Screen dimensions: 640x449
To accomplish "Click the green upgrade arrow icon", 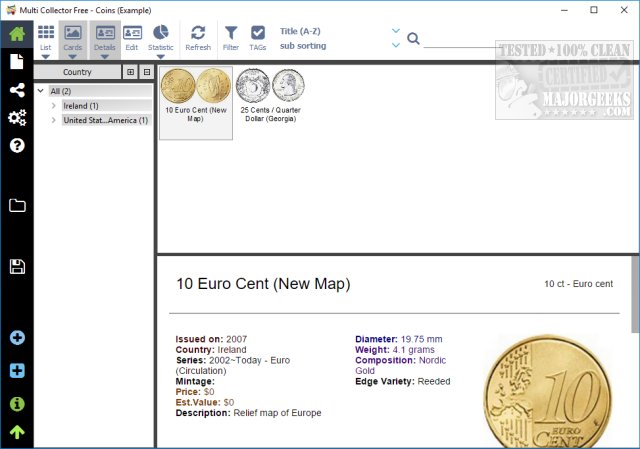I will click(17, 432).
